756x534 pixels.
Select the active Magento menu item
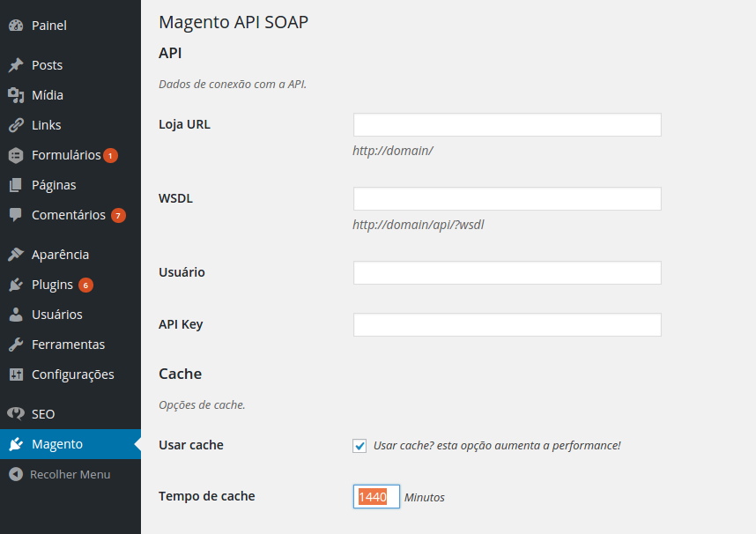pyautogui.click(x=70, y=444)
